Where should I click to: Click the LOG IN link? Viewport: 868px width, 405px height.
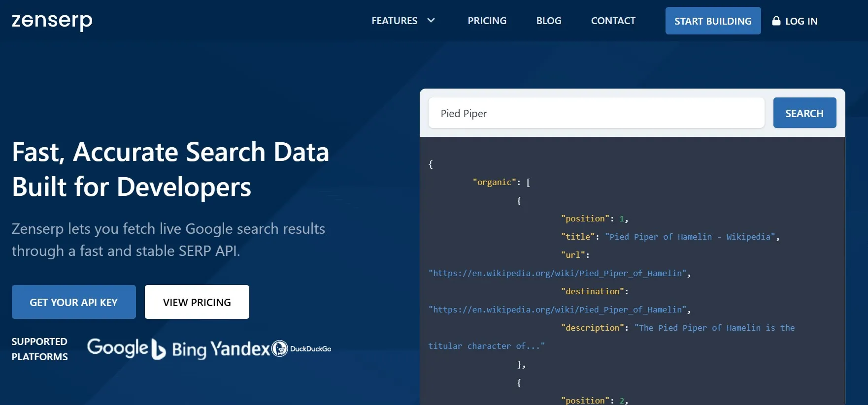(x=801, y=21)
